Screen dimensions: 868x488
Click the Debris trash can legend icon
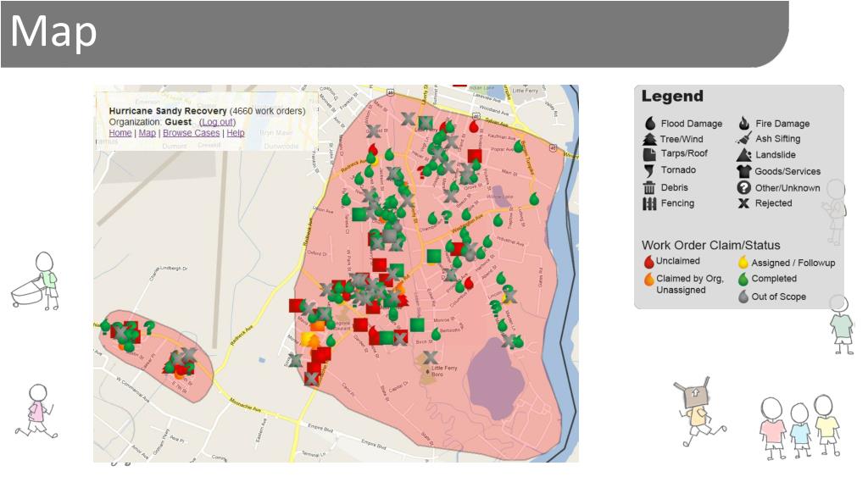pyautogui.click(x=649, y=187)
